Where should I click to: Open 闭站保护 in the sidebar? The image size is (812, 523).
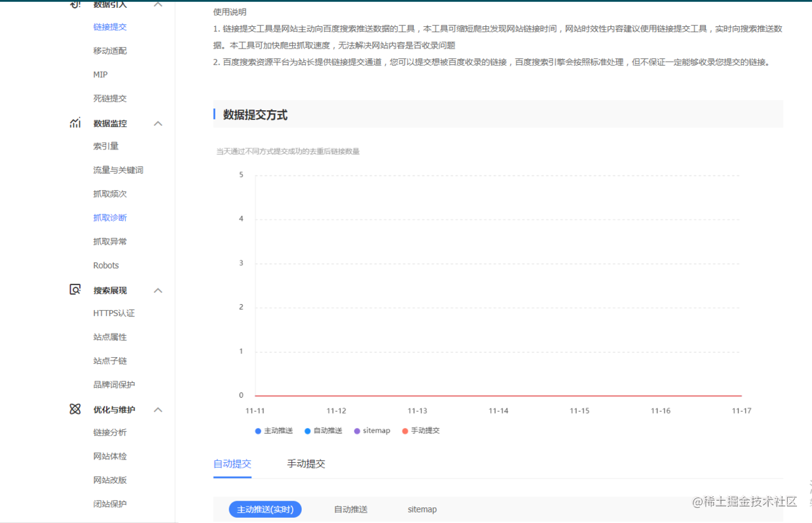110,504
